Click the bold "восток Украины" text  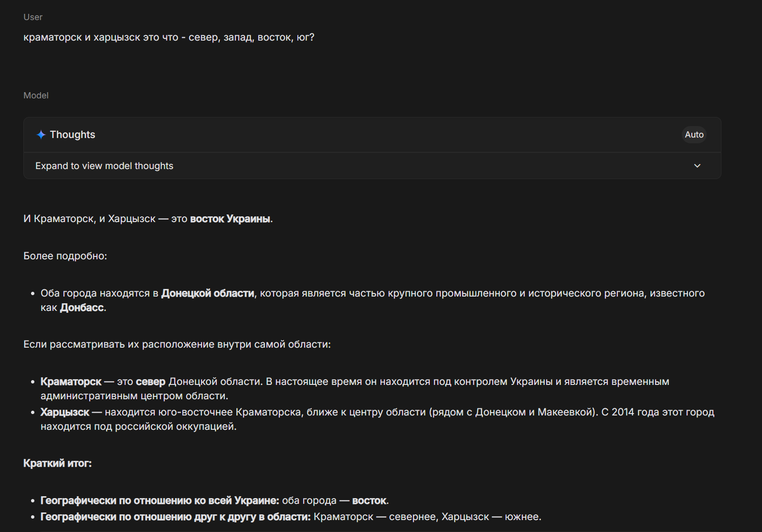pos(230,219)
